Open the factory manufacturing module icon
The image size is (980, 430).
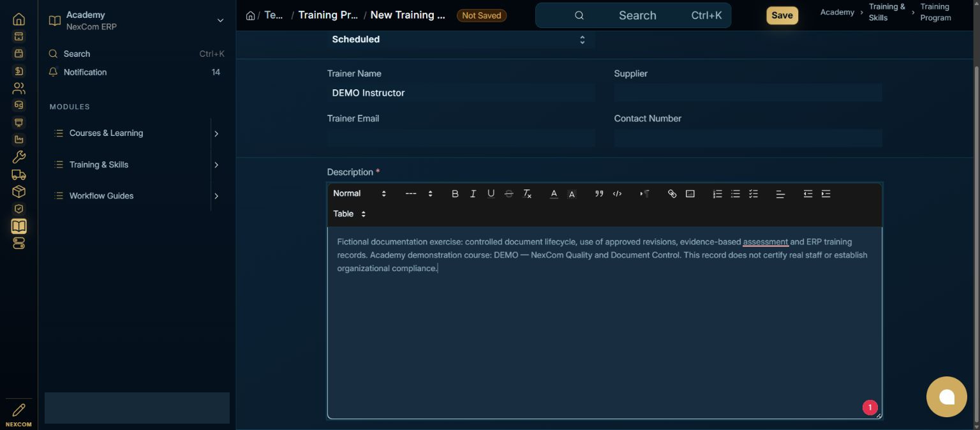pyautogui.click(x=19, y=140)
